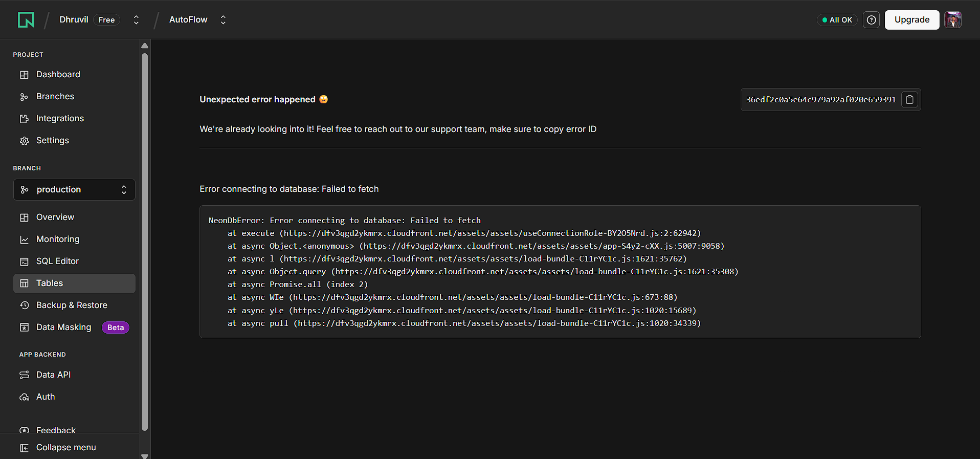Viewport: 980px width, 459px height.
Task: Open project Settings
Action: (x=74, y=141)
